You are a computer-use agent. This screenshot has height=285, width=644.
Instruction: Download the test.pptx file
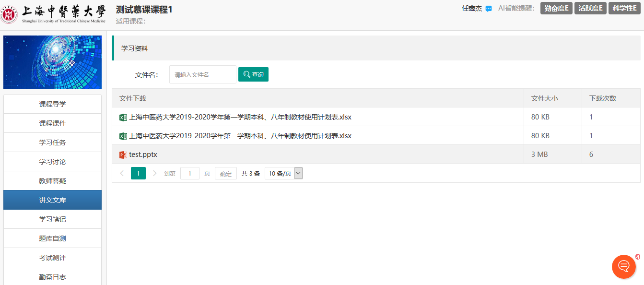tap(143, 154)
